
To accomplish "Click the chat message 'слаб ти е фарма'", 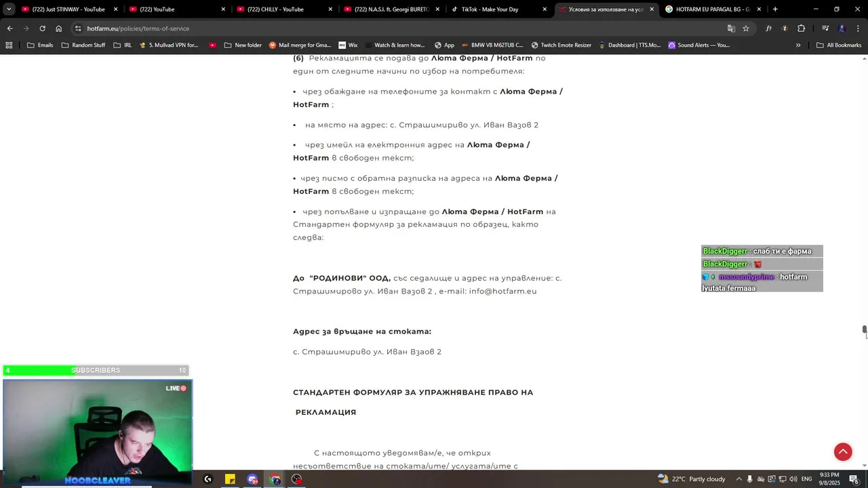I will pyautogui.click(x=782, y=251).
